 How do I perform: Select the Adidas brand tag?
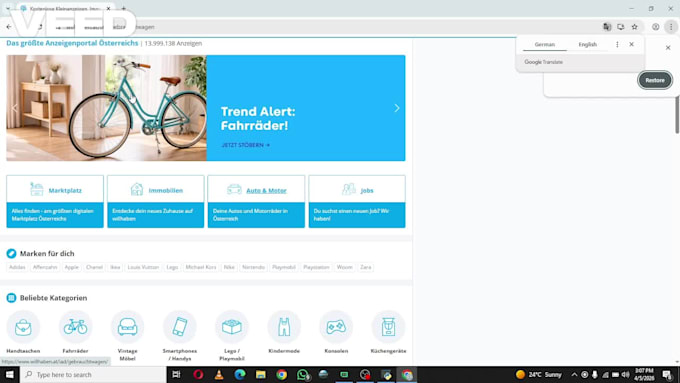pos(17,267)
